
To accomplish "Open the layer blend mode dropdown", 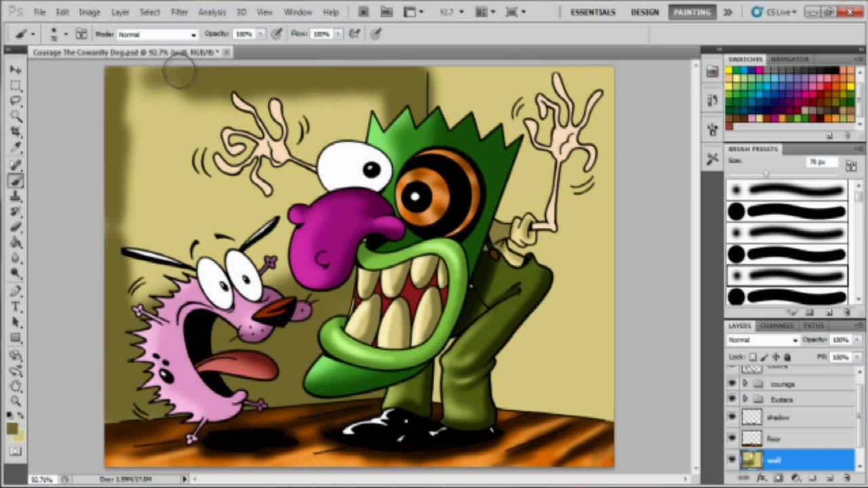I will 763,340.
